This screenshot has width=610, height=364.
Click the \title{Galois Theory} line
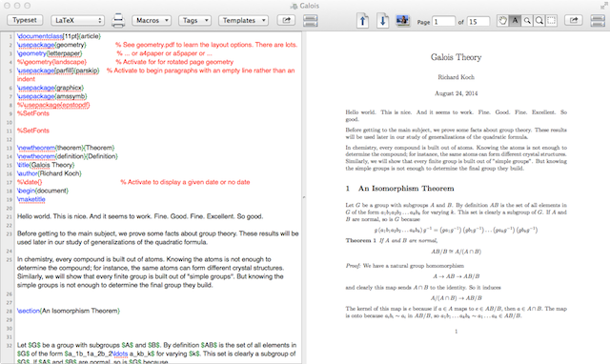tap(46, 165)
